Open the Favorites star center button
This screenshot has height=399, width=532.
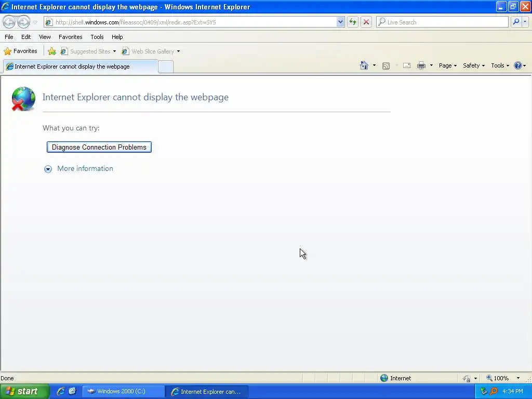20,51
